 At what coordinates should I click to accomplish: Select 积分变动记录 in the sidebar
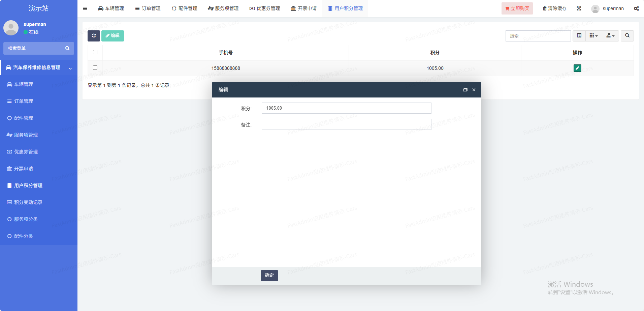28,202
